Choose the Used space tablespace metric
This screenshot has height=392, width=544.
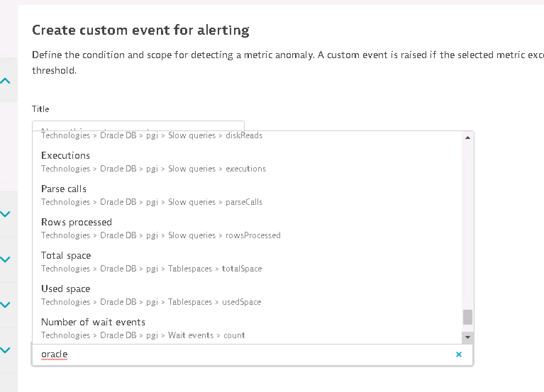66,289
